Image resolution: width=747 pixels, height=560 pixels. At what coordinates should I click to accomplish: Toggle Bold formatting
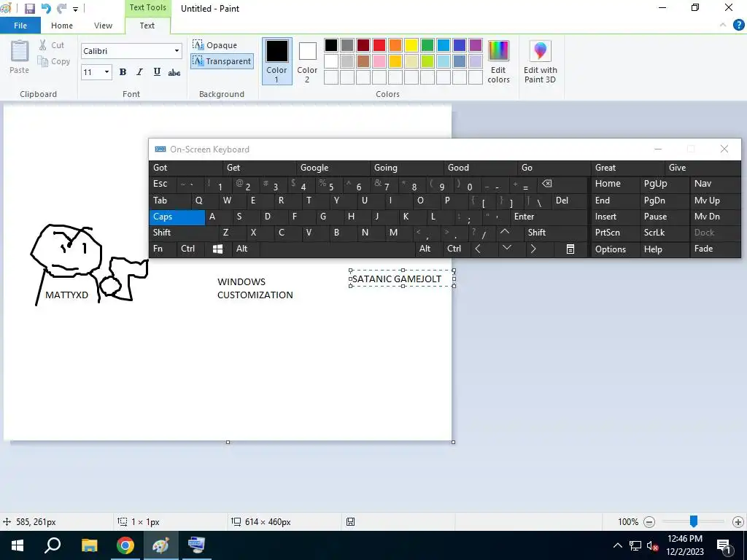pos(123,72)
